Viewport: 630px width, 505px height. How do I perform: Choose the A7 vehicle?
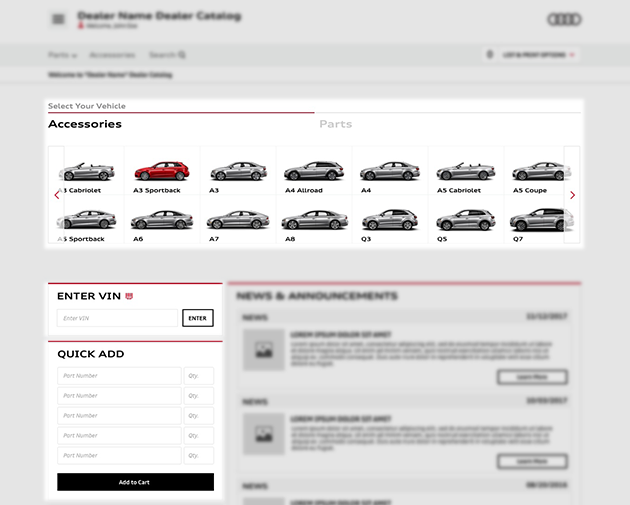(x=238, y=219)
